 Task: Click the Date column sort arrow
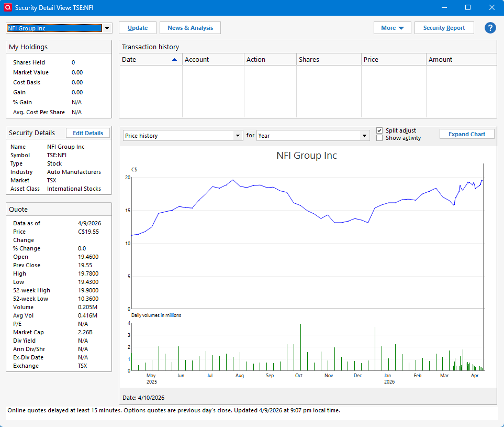[x=174, y=60]
